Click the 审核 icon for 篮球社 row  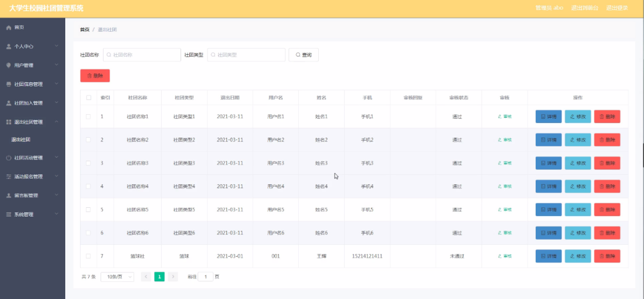pyautogui.click(x=500, y=256)
